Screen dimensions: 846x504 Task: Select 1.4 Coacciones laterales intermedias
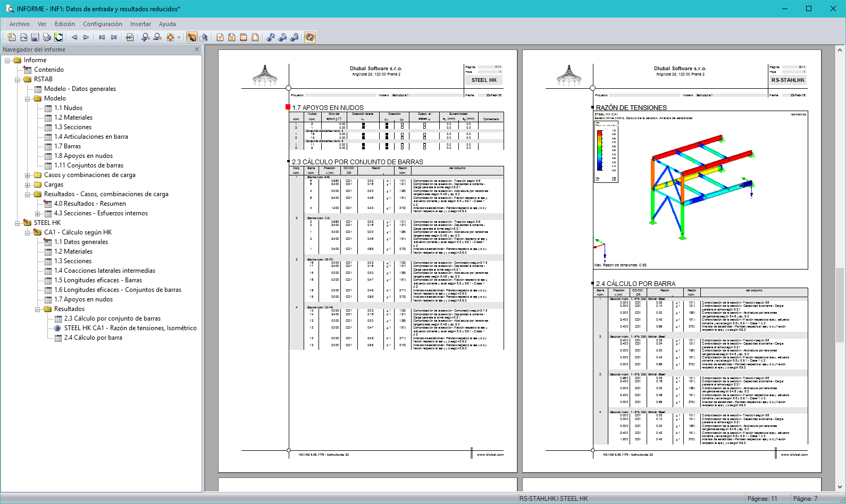pyautogui.click(x=105, y=271)
